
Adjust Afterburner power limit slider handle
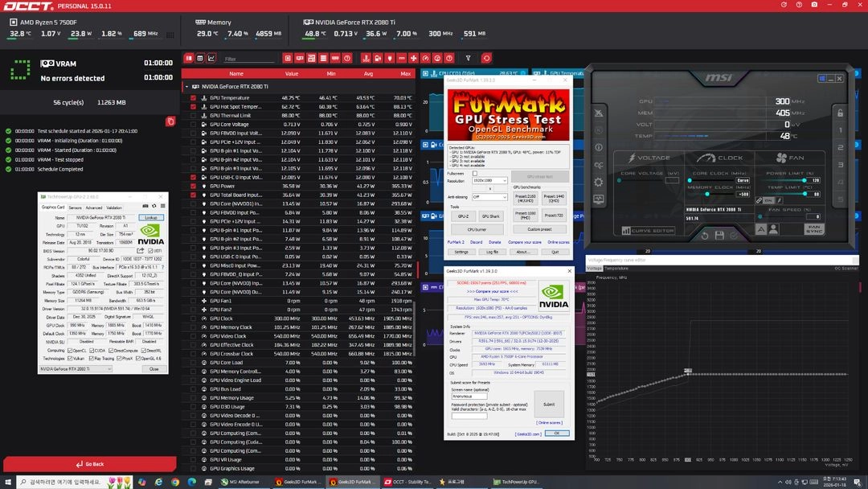tap(805, 180)
